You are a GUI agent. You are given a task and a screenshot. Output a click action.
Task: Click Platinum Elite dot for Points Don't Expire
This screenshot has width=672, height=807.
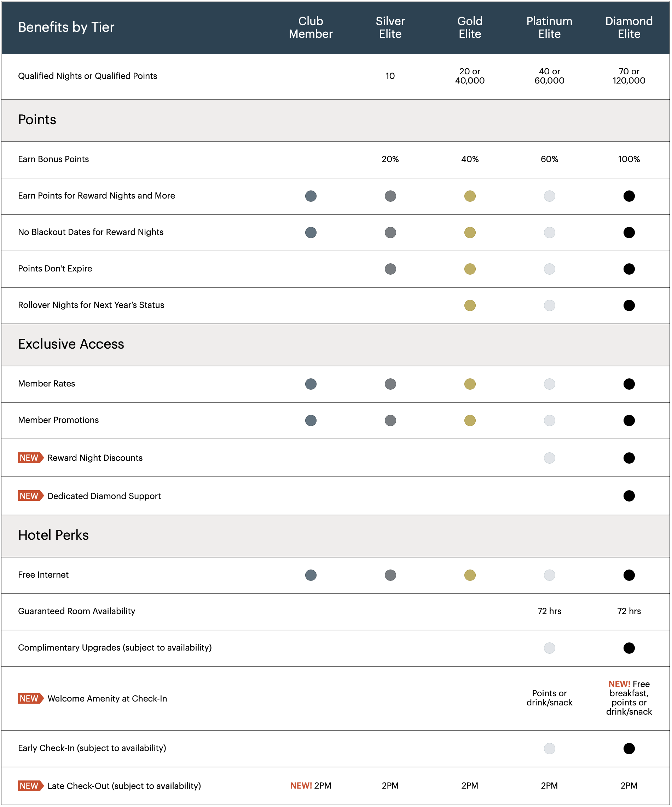(x=549, y=269)
